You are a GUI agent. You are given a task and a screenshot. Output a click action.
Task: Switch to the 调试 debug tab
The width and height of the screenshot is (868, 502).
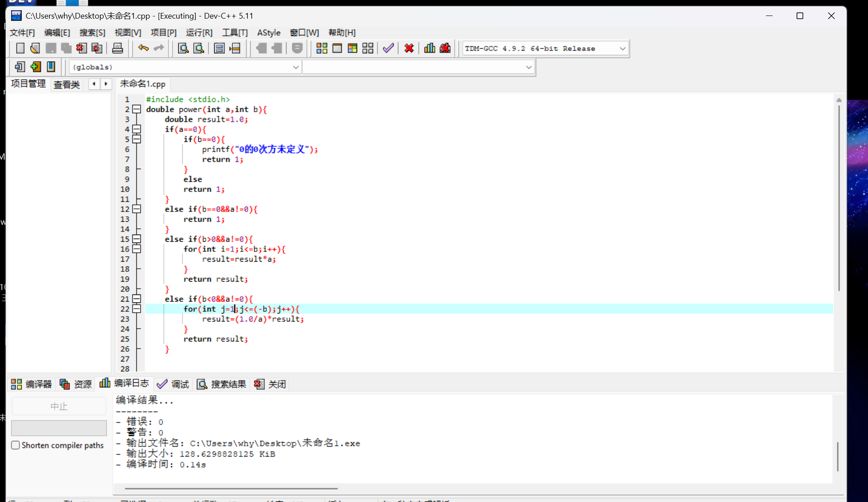coord(173,384)
